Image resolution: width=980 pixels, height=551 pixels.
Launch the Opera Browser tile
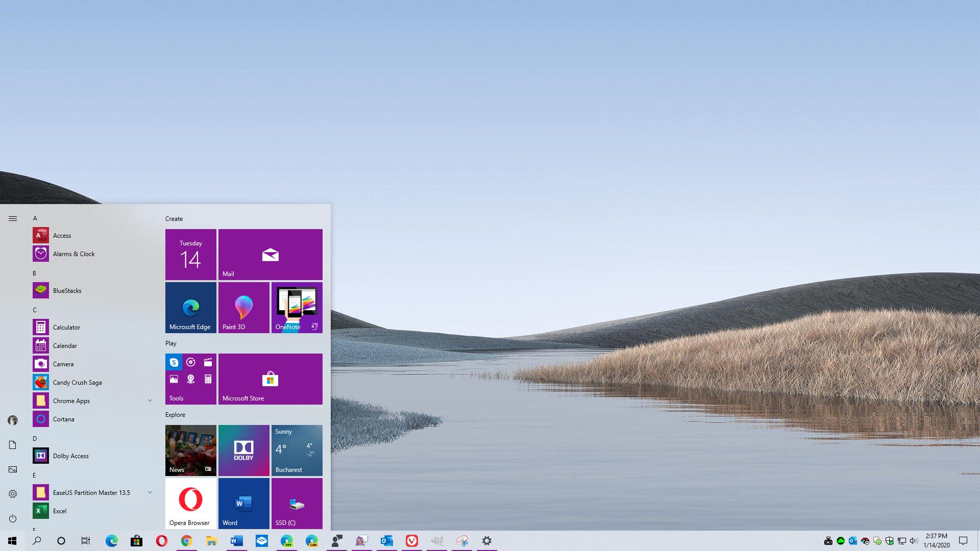pos(191,504)
